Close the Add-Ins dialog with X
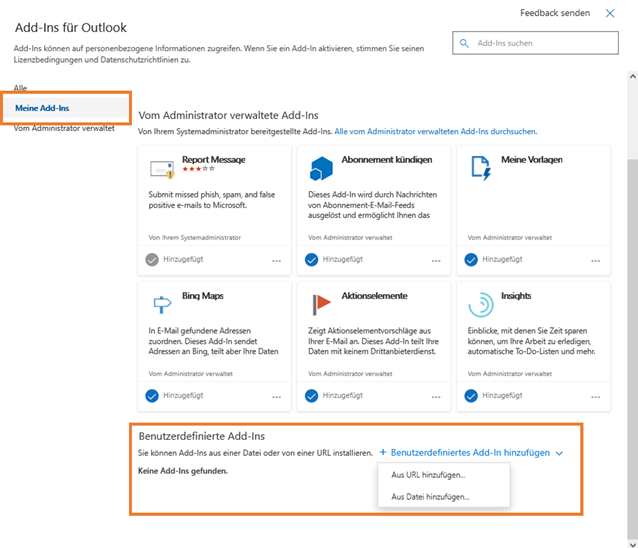 coord(610,13)
